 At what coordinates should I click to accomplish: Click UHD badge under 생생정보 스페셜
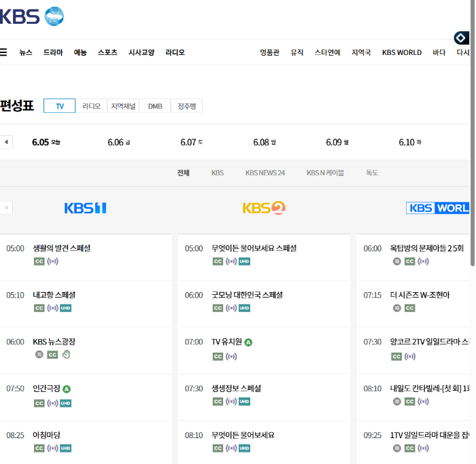[244, 401]
